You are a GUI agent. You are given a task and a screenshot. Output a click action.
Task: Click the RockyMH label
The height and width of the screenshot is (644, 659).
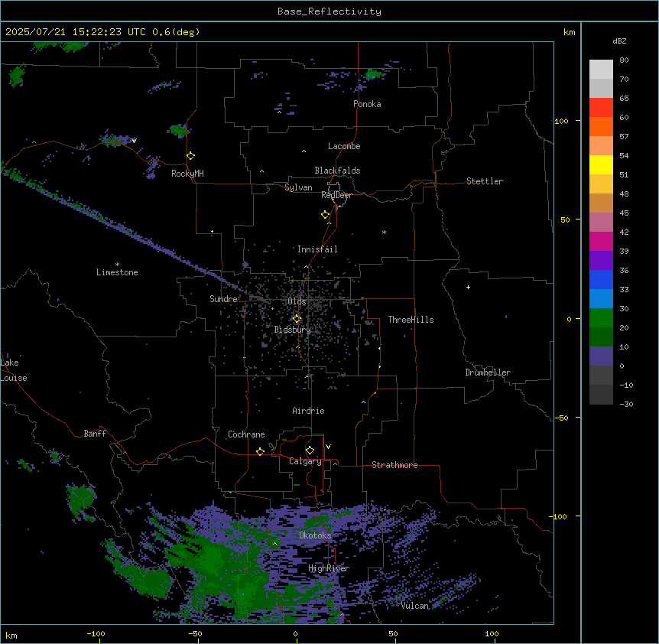(x=187, y=174)
